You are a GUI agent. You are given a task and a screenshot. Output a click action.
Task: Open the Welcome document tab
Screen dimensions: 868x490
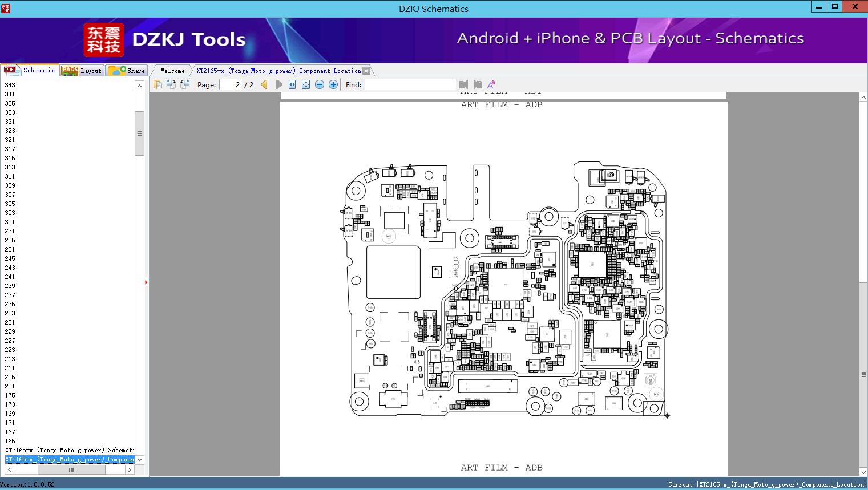172,71
